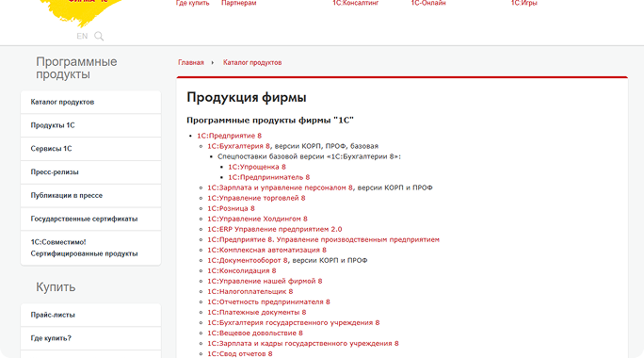Click the Купить sidebar heading
Viewport: 644px width, 358px height.
(56, 287)
